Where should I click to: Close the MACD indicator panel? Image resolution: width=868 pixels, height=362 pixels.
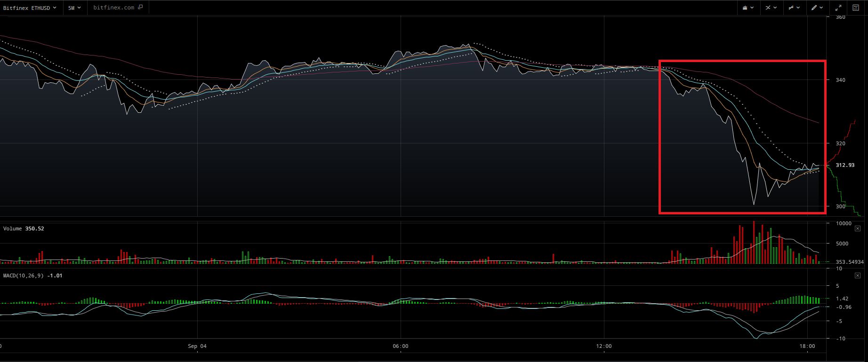click(x=858, y=275)
